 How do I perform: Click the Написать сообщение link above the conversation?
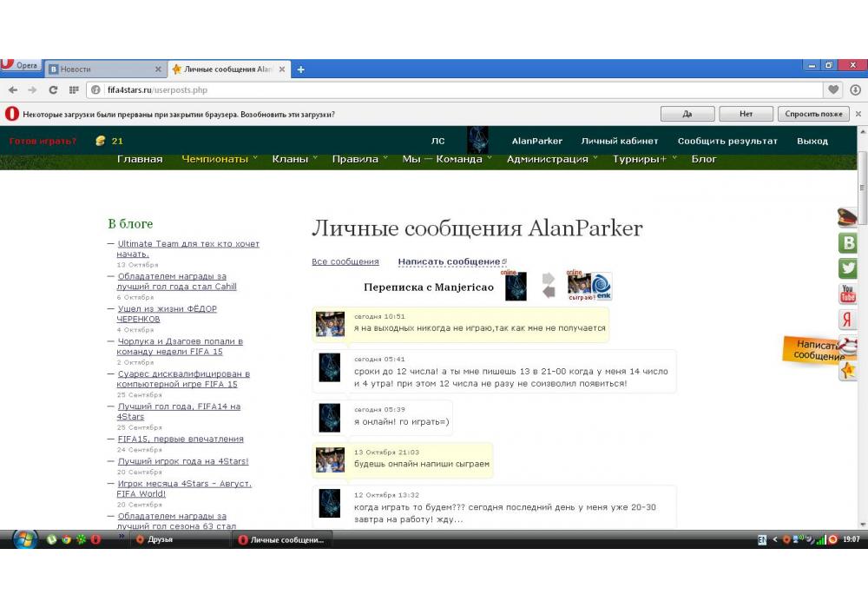(x=450, y=261)
